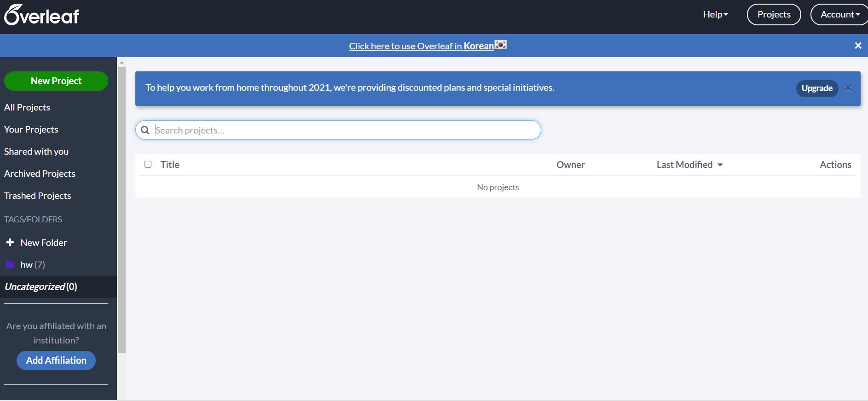Viewport: 868px width, 401px height.
Task: Click the purple hw folder icon
Action: 10,264
